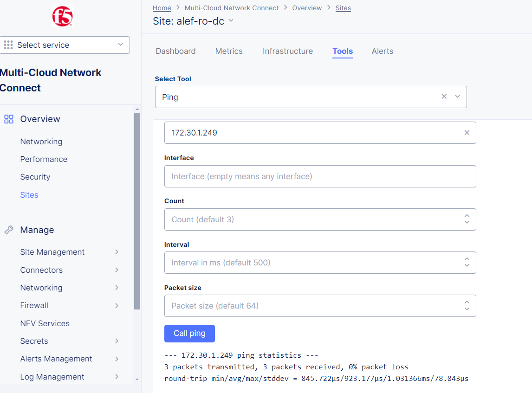The image size is (532, 393).
Task: Click the sidebar scrollbar thumb
Action: [137, 211]
